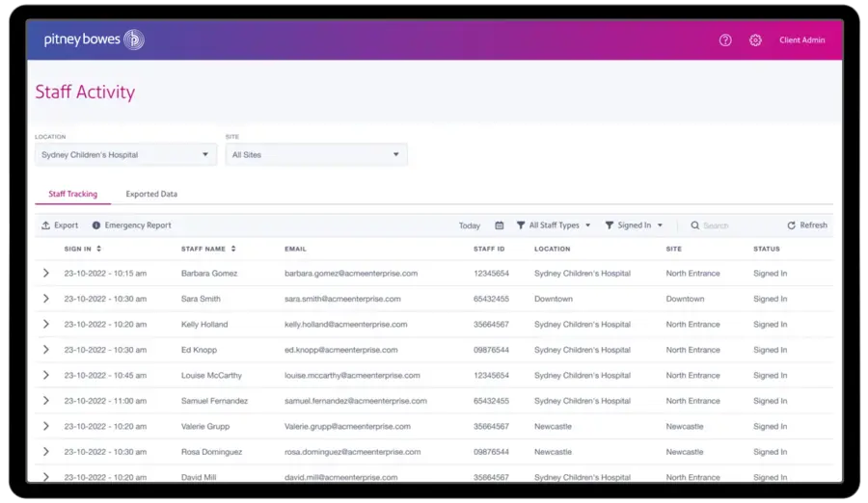Sort by Sign In column arrows
The width and height of the screenshot is (868, 503).
pyautogui.click(x=98, y=249)
